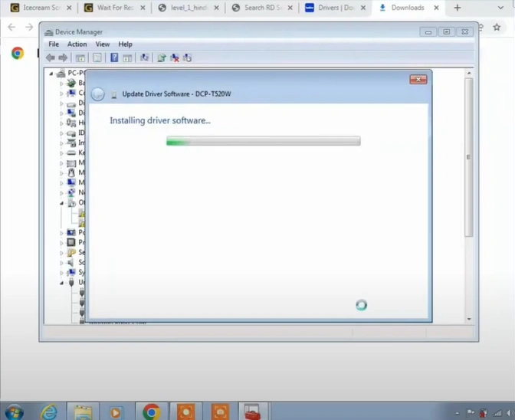Click the Back arrow in Device Manager toolbar
This screenshot has width=515, height=420.
click(x=51, y=57)
